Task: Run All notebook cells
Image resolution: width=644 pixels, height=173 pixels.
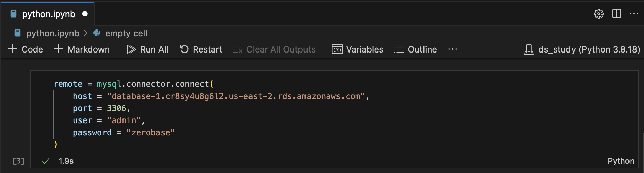Action: coord(147,49)
